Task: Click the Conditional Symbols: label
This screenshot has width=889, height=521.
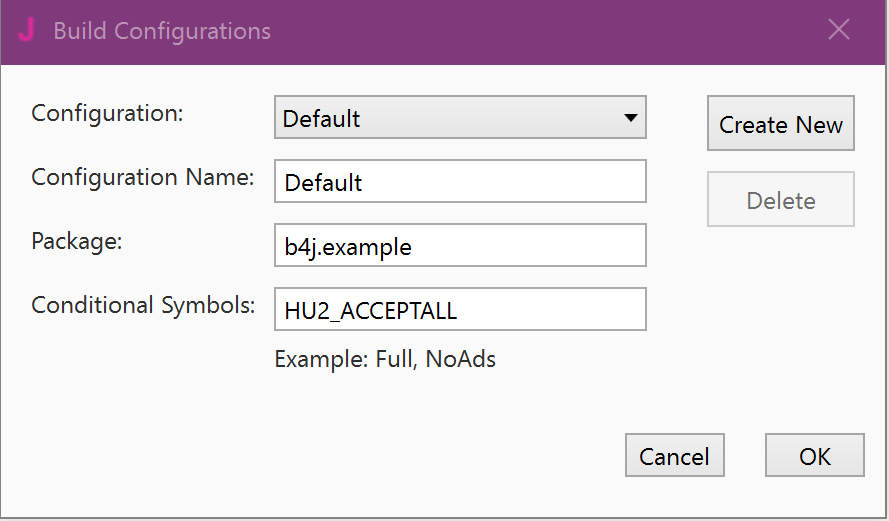Action: click(143, 305)
